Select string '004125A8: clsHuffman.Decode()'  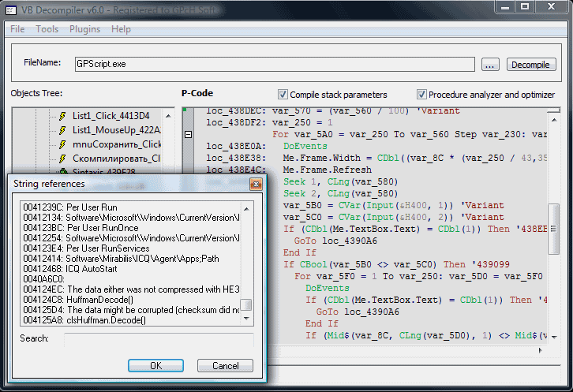(84, 320)
